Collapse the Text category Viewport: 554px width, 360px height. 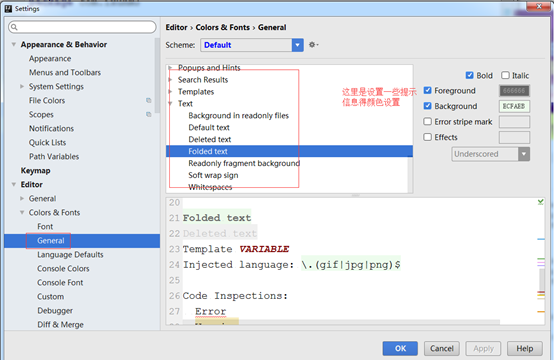pos(171,104)
